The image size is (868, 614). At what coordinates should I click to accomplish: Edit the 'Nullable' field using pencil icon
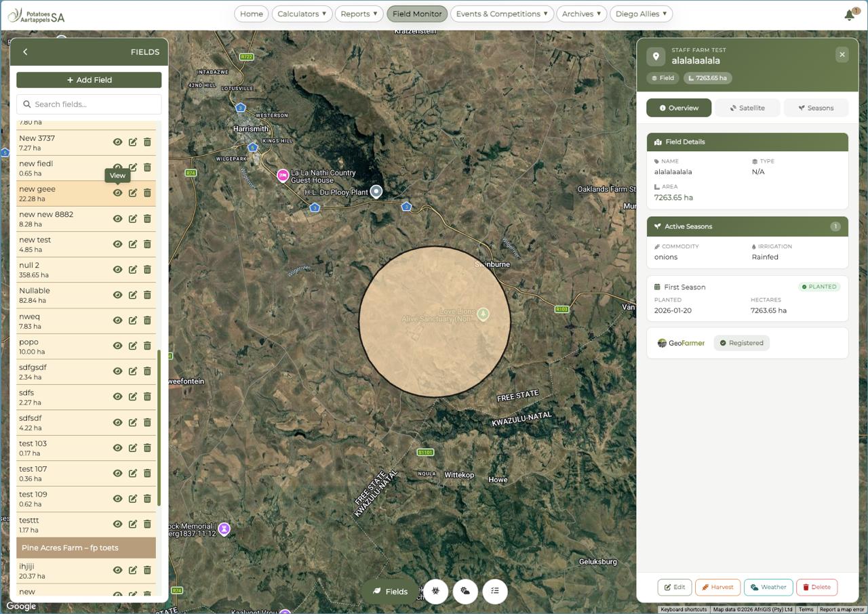click(133, 295)
